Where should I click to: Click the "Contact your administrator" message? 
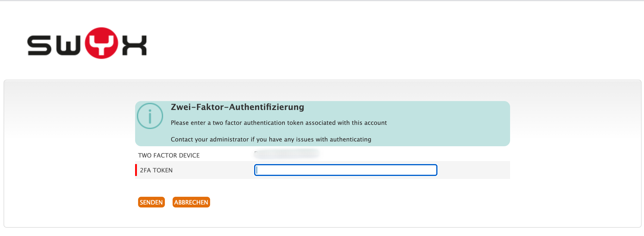(271, 139)
